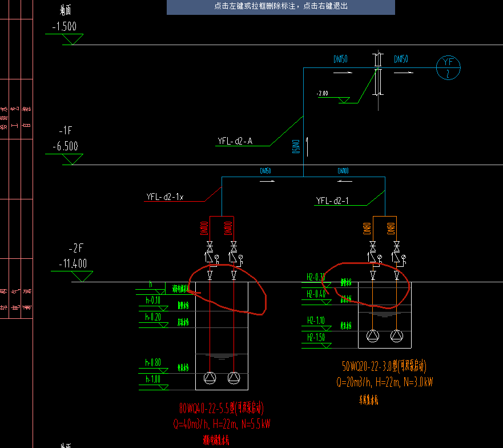Click the 50WQ20-22-3.0 pump model text
Screen dimensions: 503x448
pyautogui.click(x=384, y=366)
